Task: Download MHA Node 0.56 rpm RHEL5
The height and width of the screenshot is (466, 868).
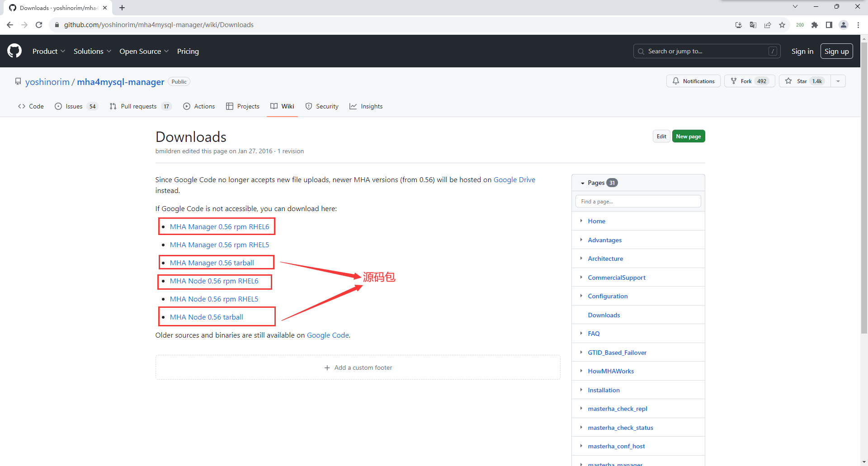Action: [x=214, y=299]
